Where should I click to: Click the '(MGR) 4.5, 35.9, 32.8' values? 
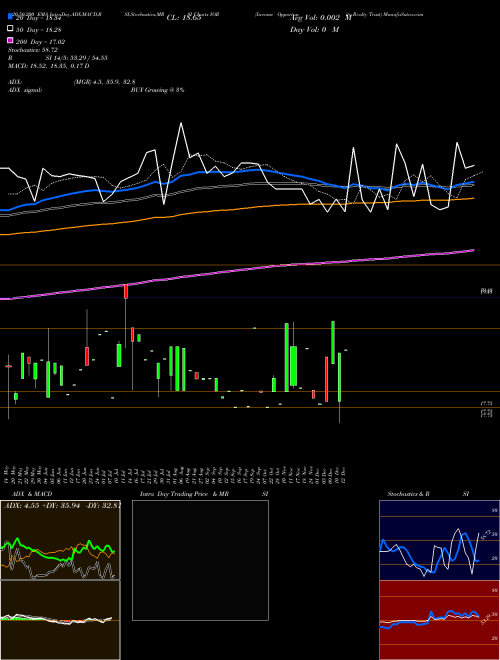point(104,82)
